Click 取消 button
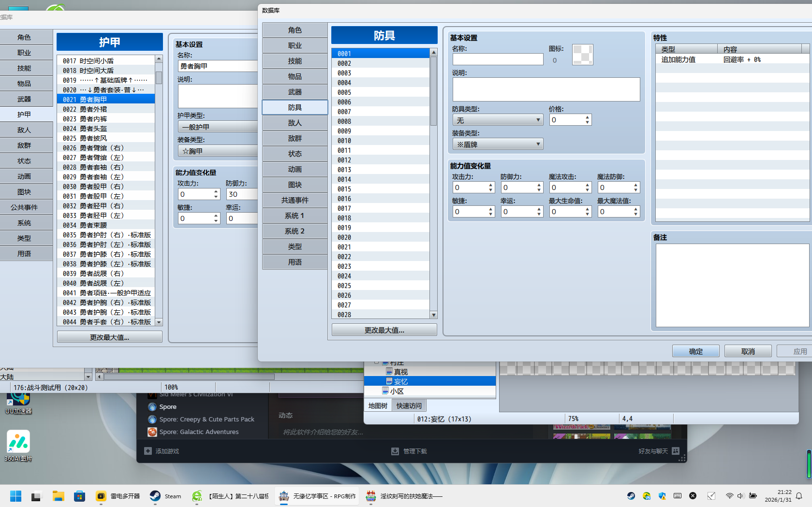Viewport: 812px width, 507px height. (x=748, y=351)
